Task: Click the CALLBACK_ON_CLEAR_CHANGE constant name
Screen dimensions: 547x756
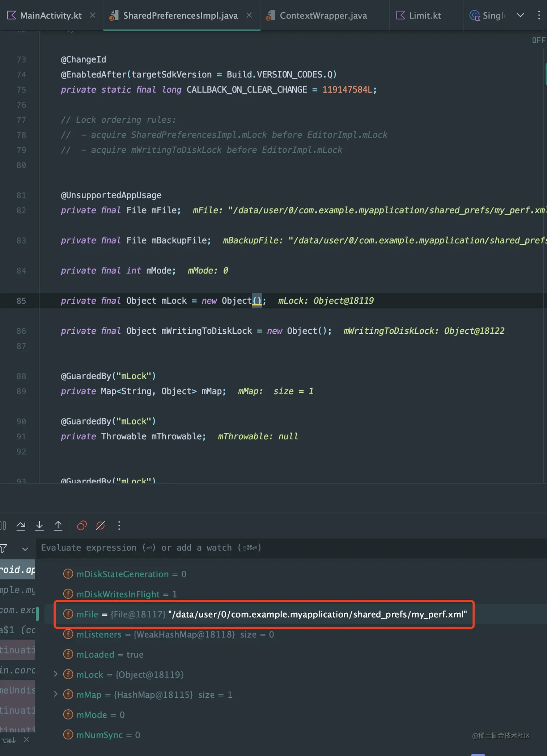Action: tap(247, 89)
